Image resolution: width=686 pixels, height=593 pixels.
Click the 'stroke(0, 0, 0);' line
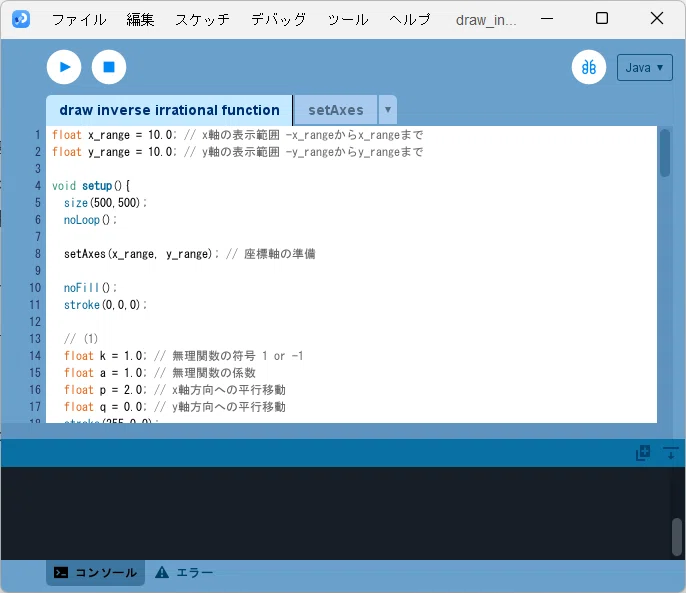(x=105, y=305)
